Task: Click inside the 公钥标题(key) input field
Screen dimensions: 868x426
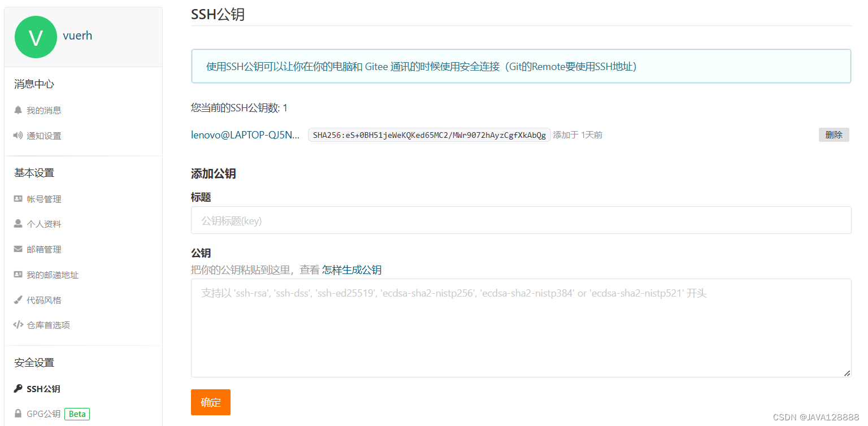Action: 396,220
